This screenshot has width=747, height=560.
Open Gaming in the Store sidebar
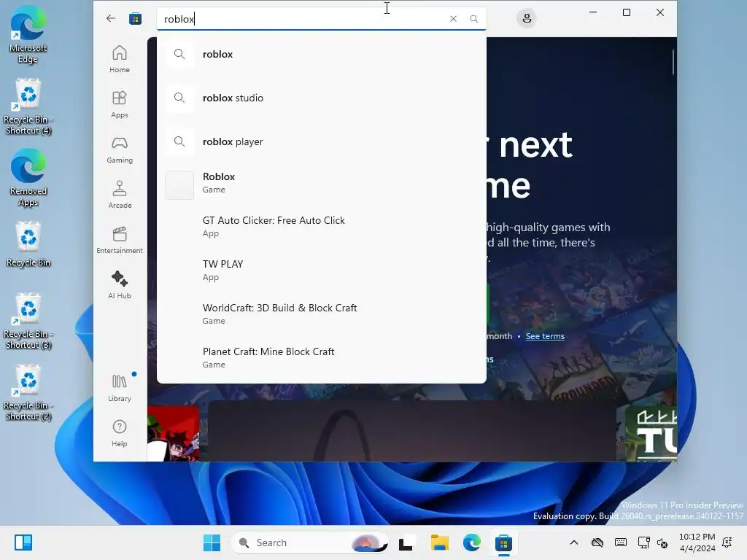point(120,149)
